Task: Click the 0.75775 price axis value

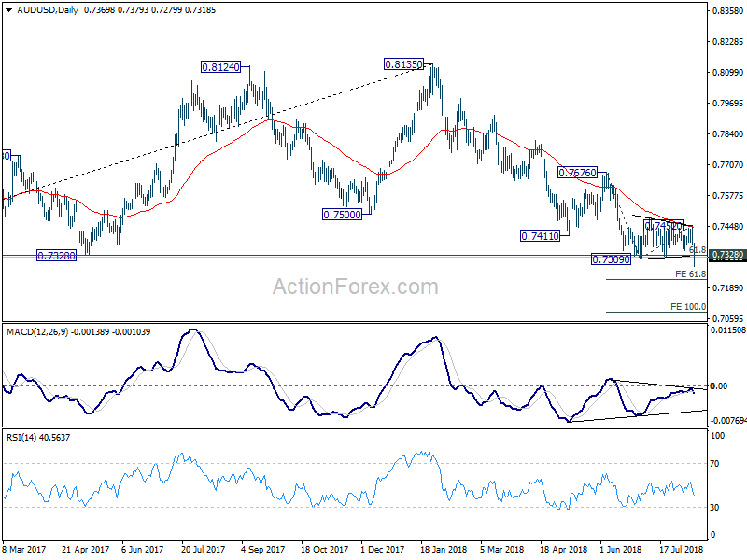Action: [727, 196]
